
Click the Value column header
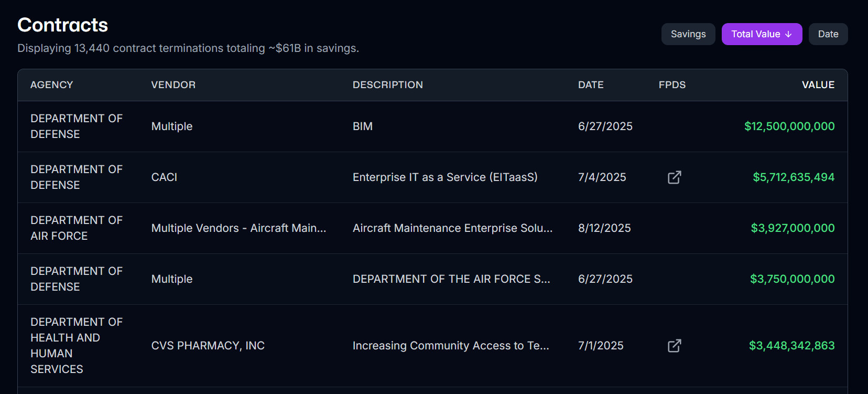(x=818, y=85)
